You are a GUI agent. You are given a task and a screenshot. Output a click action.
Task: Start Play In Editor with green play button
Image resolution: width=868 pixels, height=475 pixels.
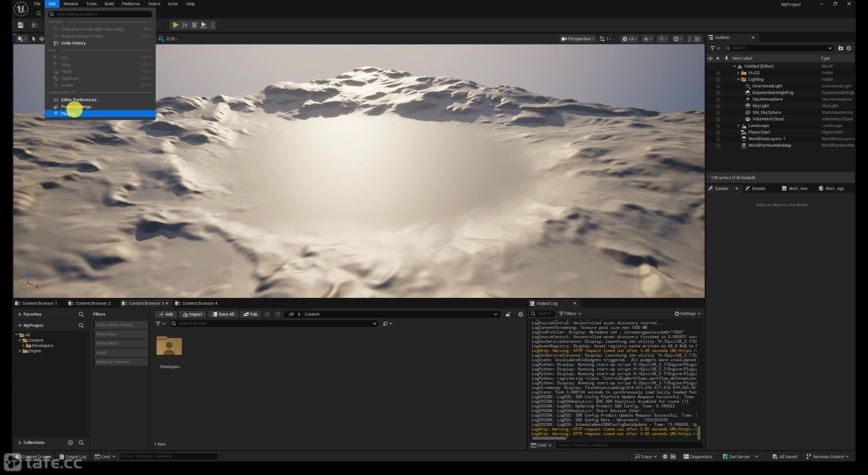[x=175, y=25]
